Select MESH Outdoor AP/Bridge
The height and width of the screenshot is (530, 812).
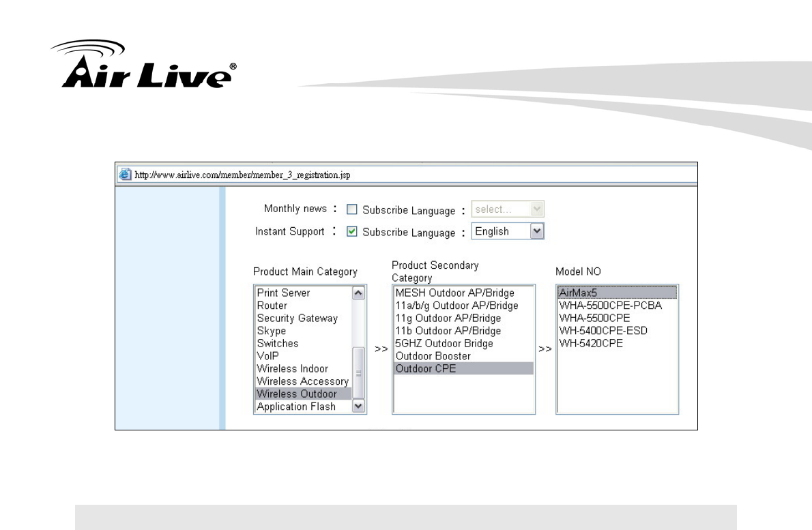coord(463,293)
